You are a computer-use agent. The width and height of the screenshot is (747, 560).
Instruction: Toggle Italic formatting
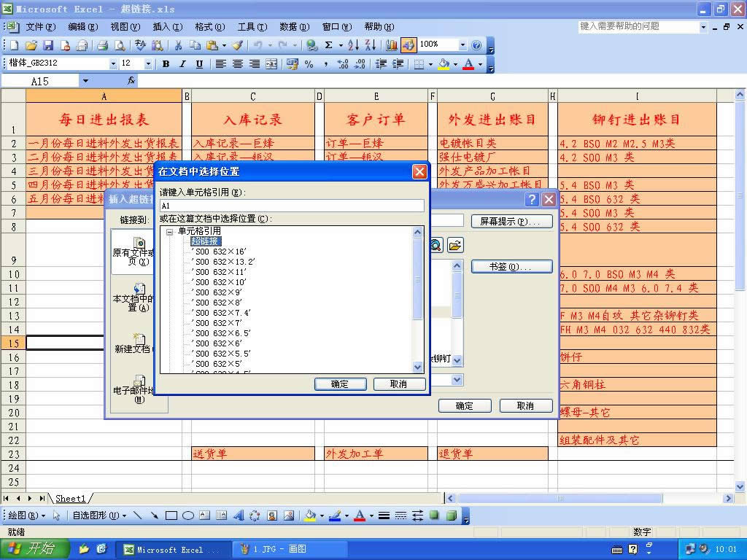click(x=182, y=64)
